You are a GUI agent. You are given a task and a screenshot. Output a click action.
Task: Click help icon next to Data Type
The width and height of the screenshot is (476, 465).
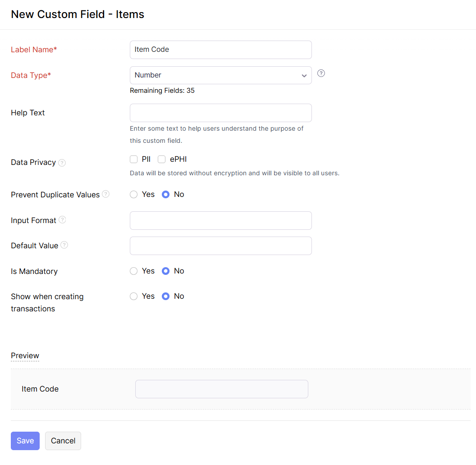coord(321,73)
